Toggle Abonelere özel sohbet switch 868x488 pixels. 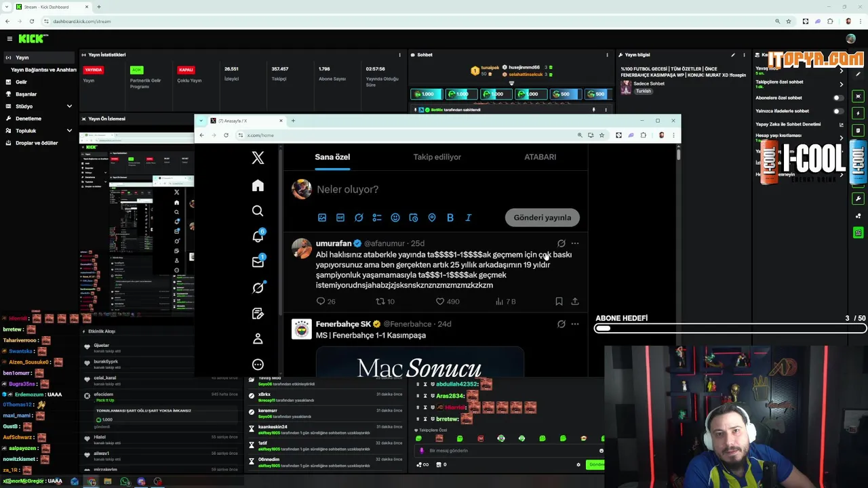838,98
